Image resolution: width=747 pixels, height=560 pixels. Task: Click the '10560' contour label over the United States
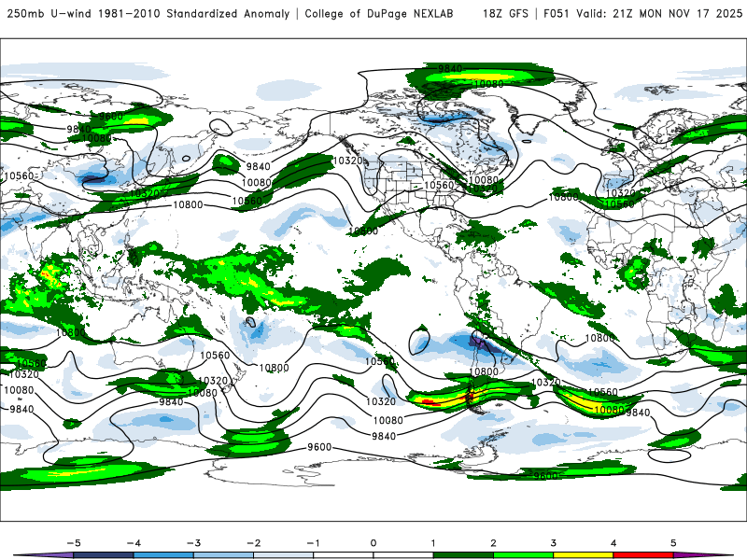coord(438,185)
